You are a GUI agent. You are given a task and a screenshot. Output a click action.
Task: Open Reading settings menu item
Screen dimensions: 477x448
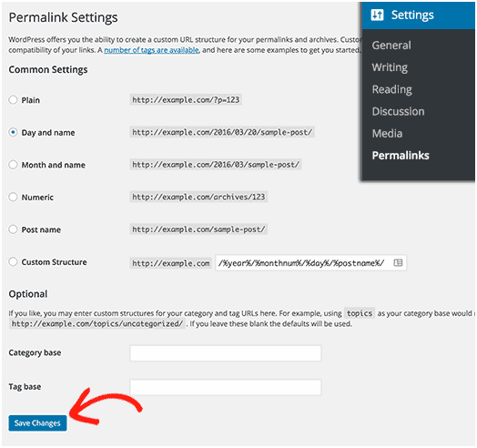(x=391, y=89)
